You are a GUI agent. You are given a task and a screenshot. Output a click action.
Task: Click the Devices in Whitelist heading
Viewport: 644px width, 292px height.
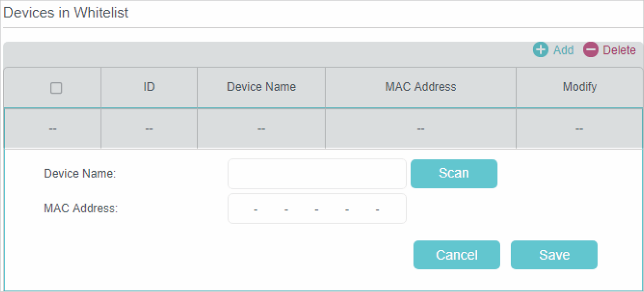66,13
